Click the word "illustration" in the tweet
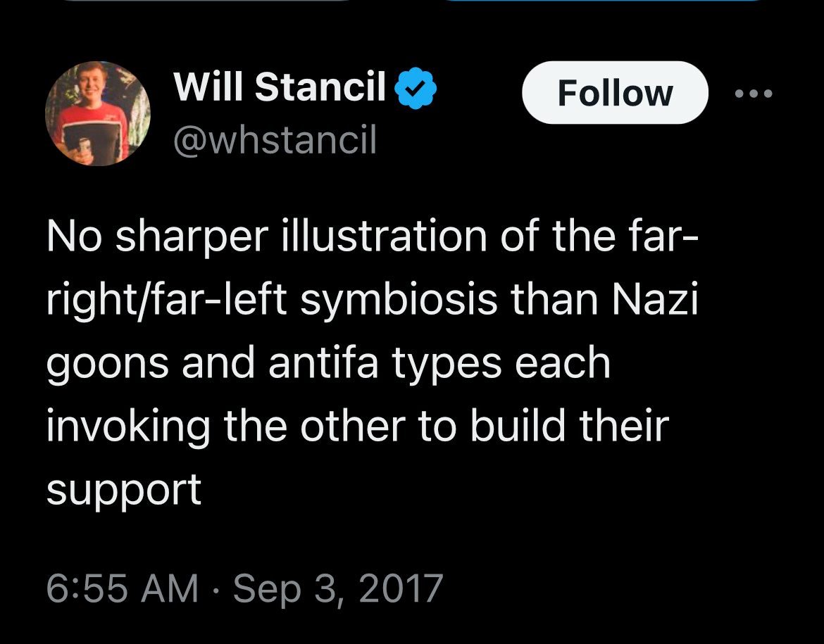Viewport: 824px width, 644px height. [x=384, y=236]
